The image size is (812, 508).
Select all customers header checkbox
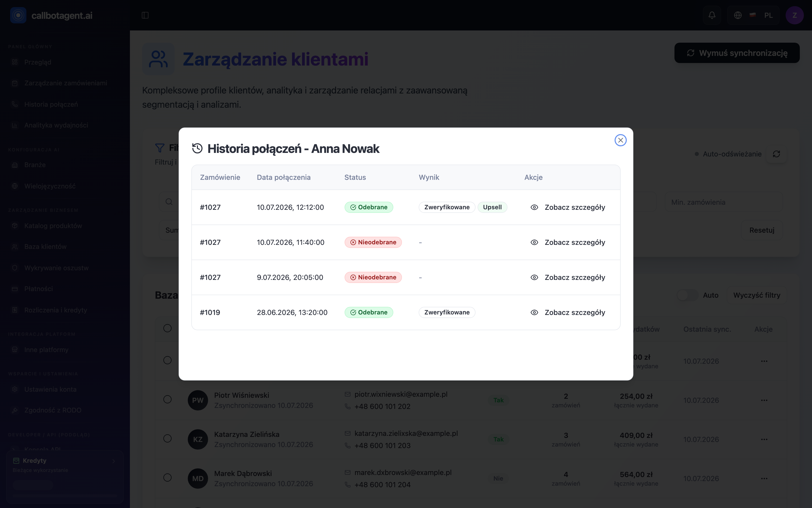point(167,328)
